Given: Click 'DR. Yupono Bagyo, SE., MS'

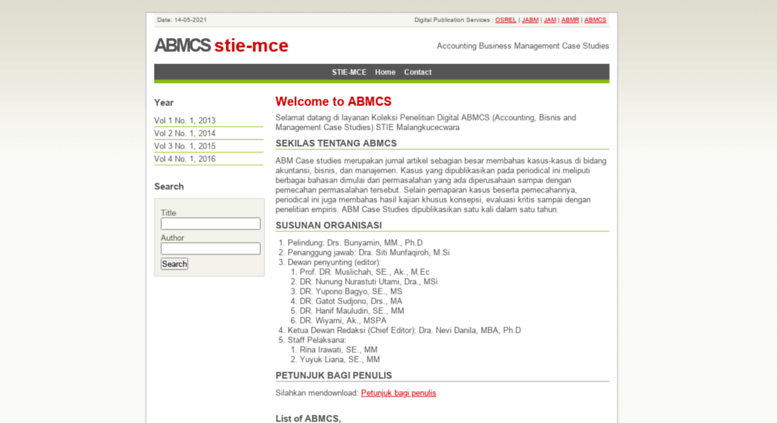Looking at the screenshot, I should pyautogui.click(x=351, y=291).
